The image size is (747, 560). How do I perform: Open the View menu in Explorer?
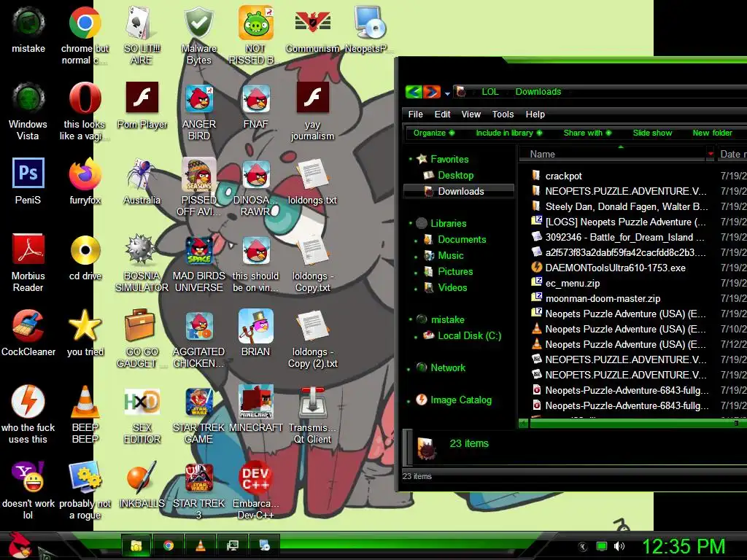pos(471,114)
